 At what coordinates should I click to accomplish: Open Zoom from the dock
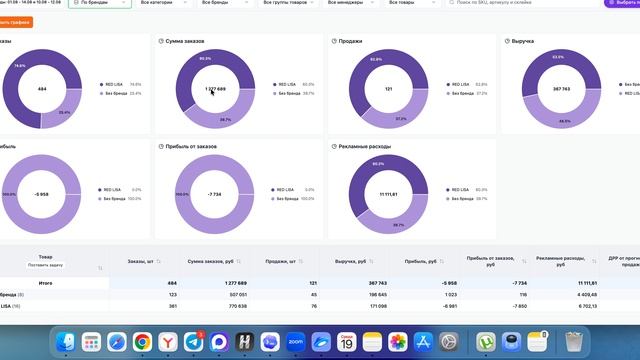[296, 342]
